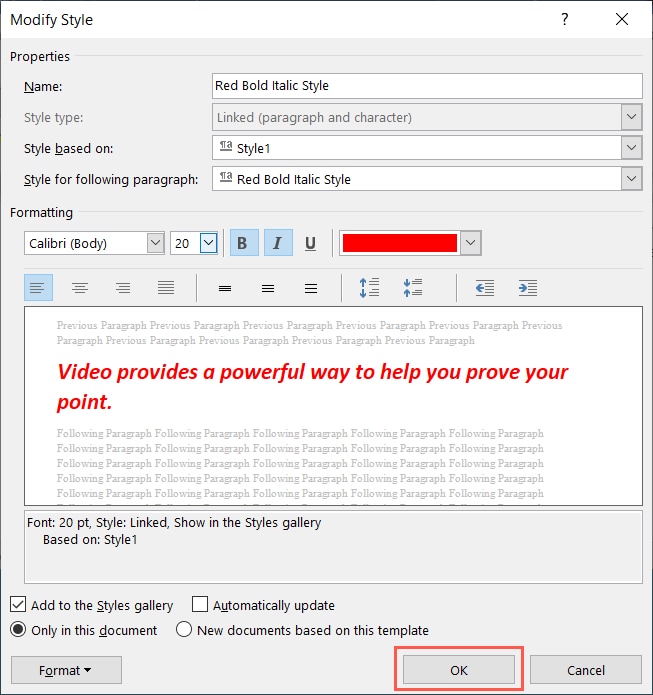Set 1.5 line spacing icon
The width and height of the screenshot is (653, 695).
pos(268,288)
